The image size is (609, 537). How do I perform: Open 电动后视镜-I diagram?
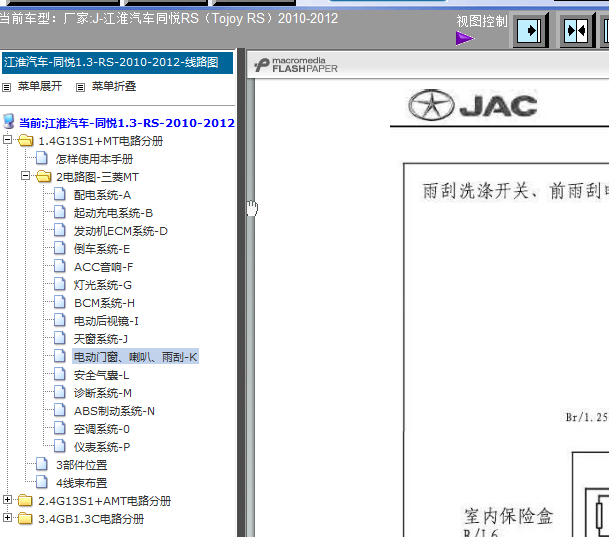tap(106, 321)
